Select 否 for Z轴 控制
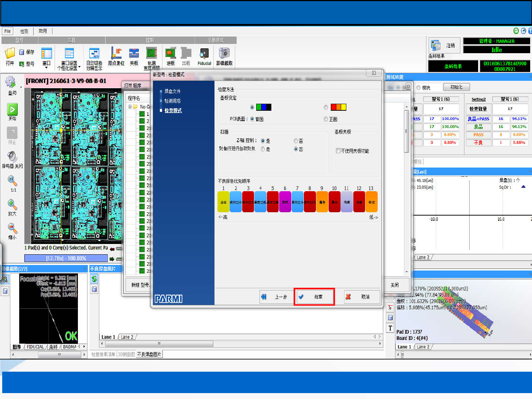The height and width of the screenshot is (399, 532). pos(296,141)
